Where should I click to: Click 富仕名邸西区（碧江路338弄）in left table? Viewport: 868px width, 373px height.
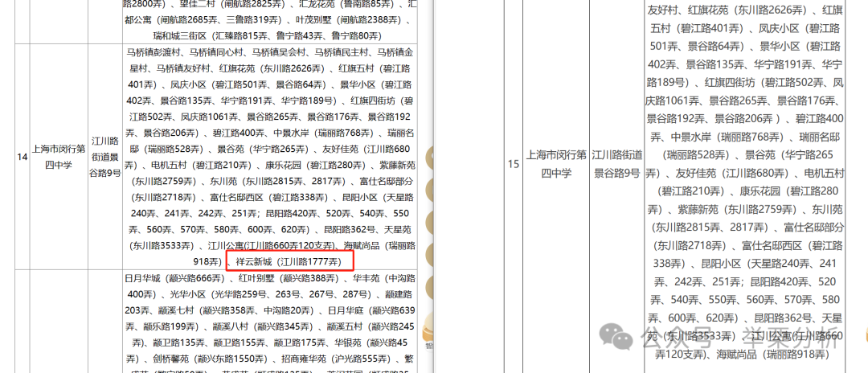coord(268,198)
